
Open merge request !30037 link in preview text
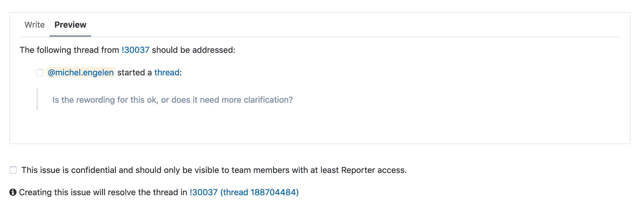135,50
